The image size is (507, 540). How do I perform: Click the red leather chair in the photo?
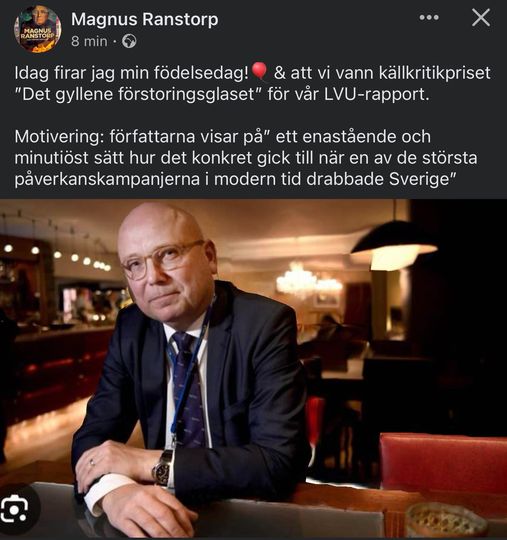click(443, 463)
